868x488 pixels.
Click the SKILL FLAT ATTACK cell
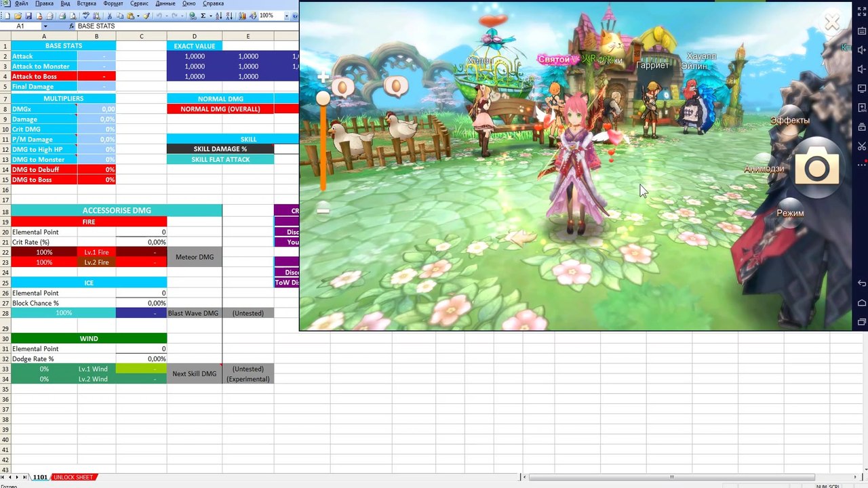click(x=220, y=160)
